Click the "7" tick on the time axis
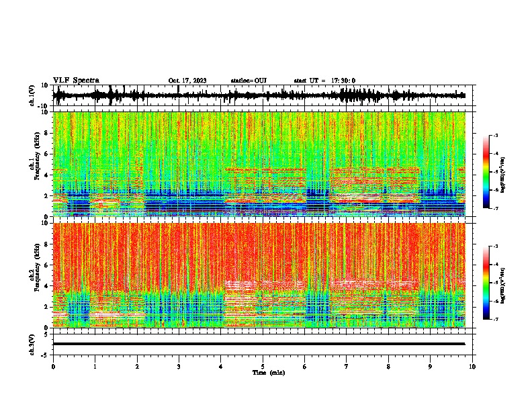This screenshot has width=532, height=411. point(347,367)
